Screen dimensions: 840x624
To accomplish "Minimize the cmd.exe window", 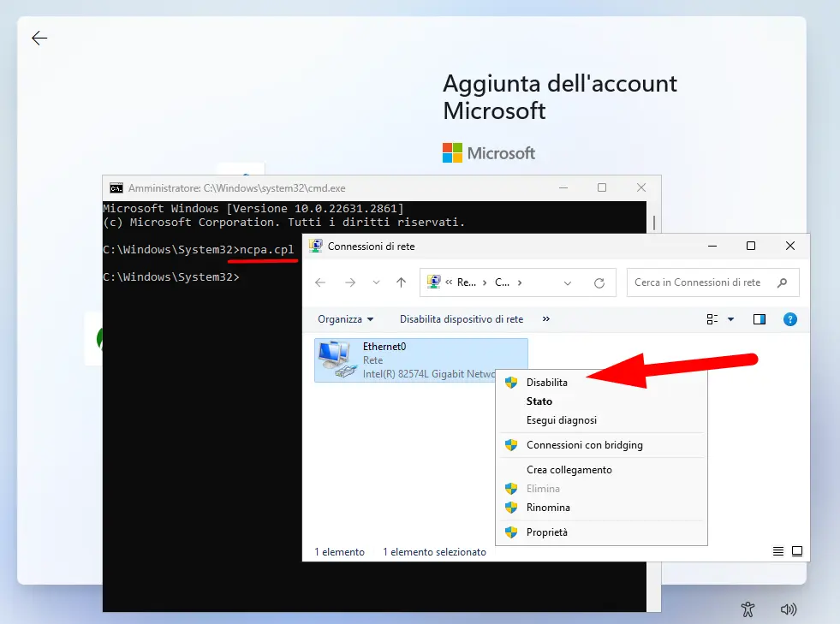I will pyautogui.click(x=563, y=188).
